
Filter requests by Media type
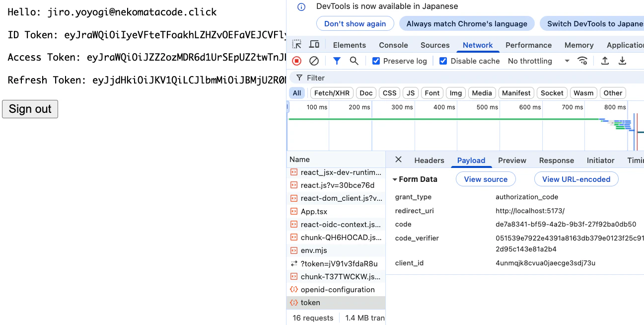pyautogui.click(x=482, y=93)
